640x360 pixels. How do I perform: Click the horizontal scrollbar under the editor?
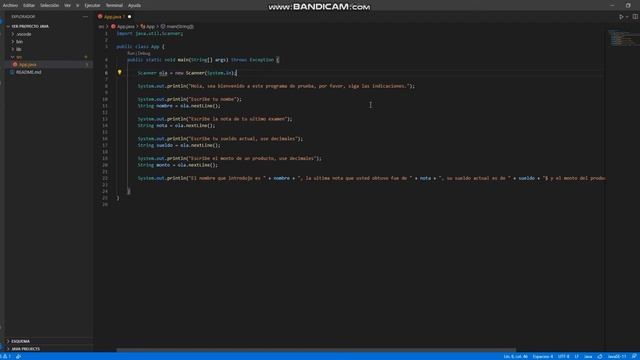point(316,350)
